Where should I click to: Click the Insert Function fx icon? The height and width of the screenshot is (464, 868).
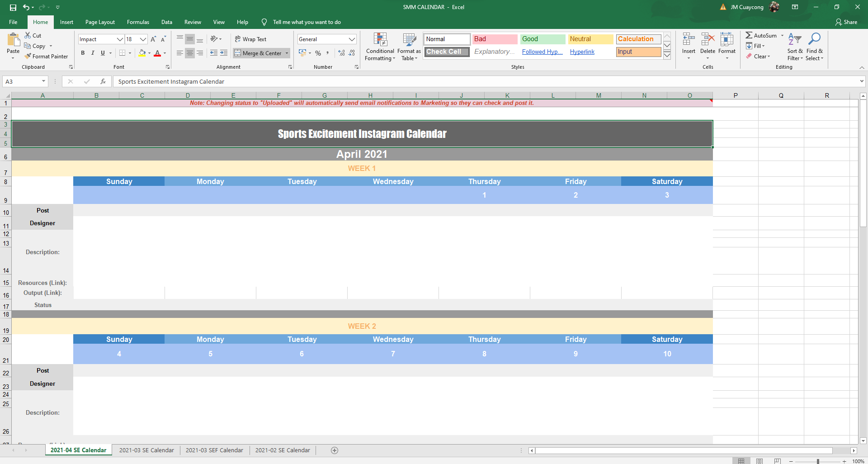(x=103, y=81)
